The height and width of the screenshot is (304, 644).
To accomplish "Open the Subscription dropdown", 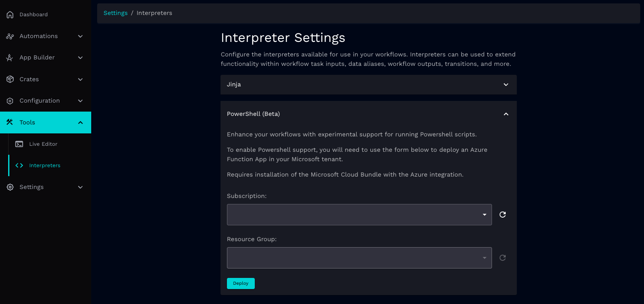I will point(359,215).
